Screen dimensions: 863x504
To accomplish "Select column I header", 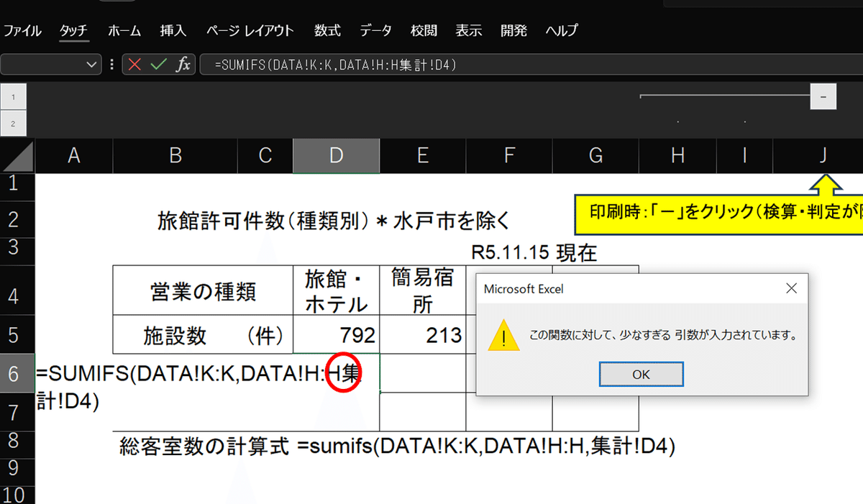I will [745, 156].
